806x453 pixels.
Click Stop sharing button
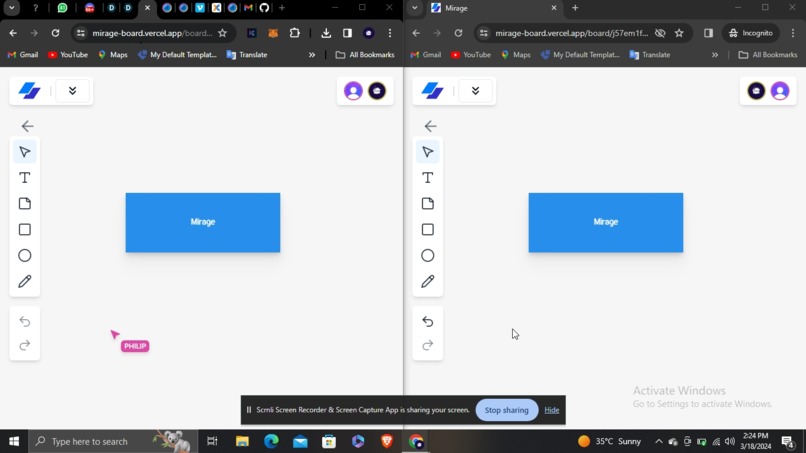[x=506, y=410]
